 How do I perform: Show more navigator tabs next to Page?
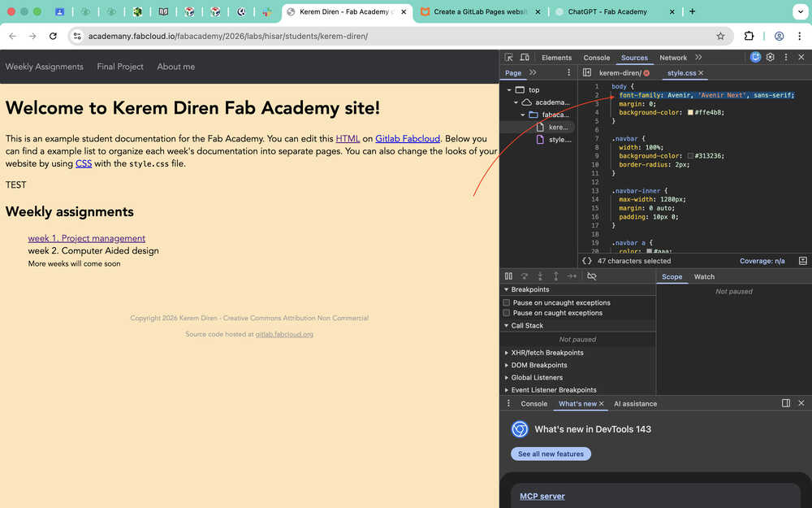(533, 72)
